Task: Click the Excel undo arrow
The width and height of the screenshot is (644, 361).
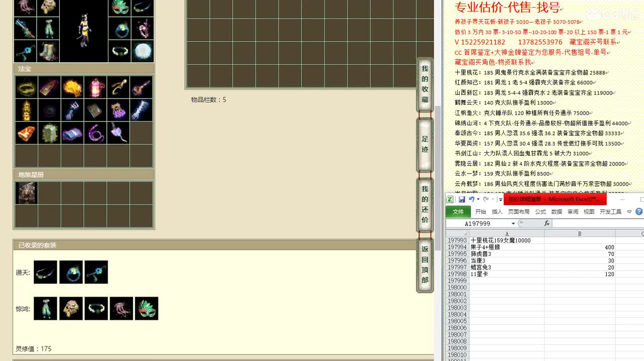Action: (x=471, y=200)
